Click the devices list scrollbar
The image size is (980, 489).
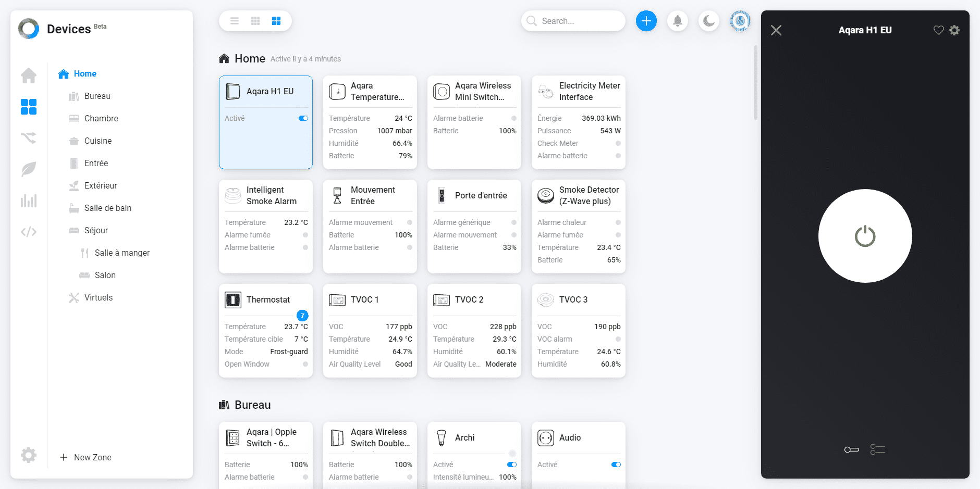[756, 82]
